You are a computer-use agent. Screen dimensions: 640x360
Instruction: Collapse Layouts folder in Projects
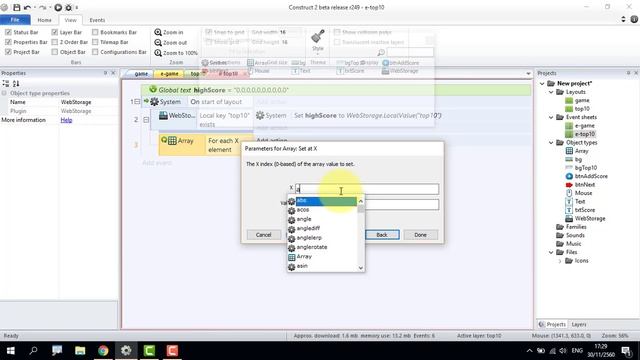(551, 92)
